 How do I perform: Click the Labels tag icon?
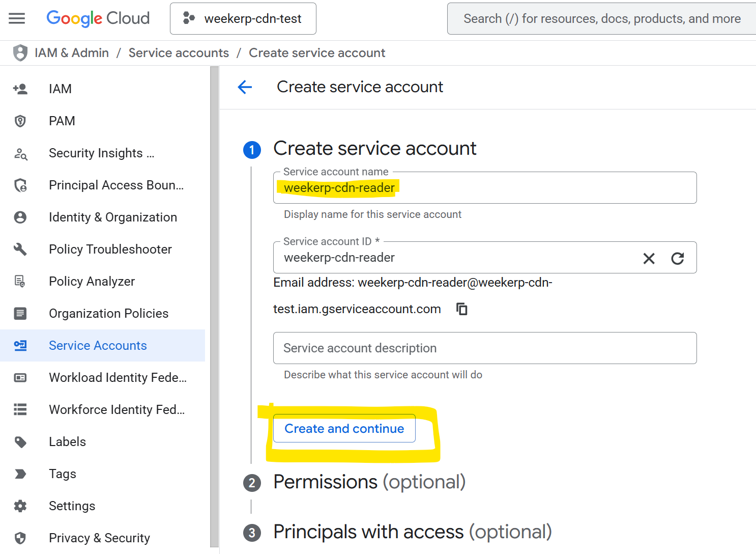[20, 442]
